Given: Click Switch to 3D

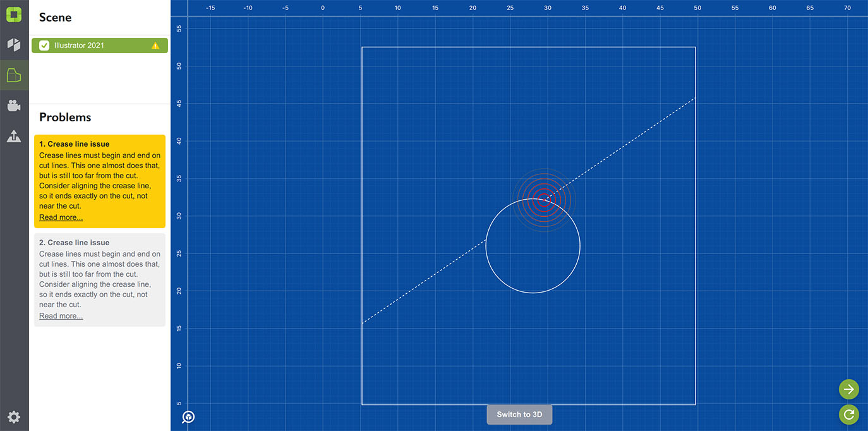Looking at the screenshot, I should [519, 414].
